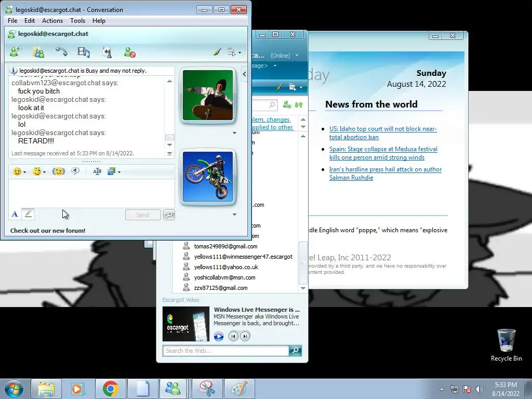
Task: Go to the previous Escargot video
Action: [233, 336]
